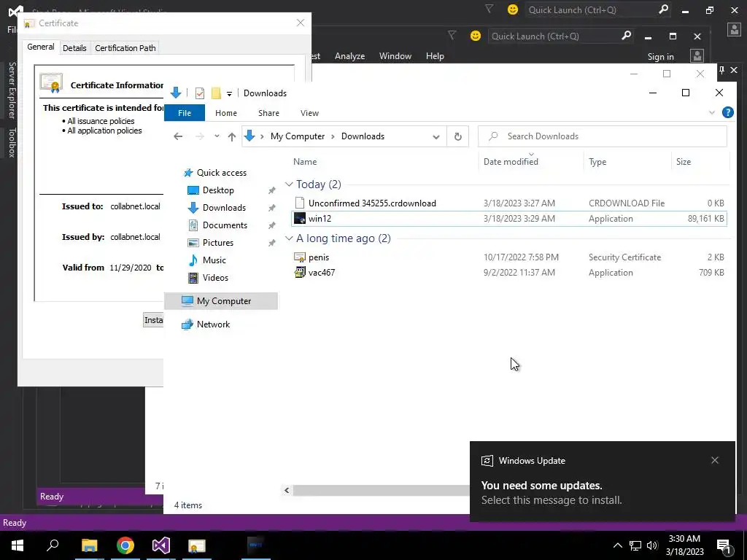Image resolution: width=747 pixels, height=560 pixels.
Task: Click the win12 file icon
Action: tap(300, 219)
